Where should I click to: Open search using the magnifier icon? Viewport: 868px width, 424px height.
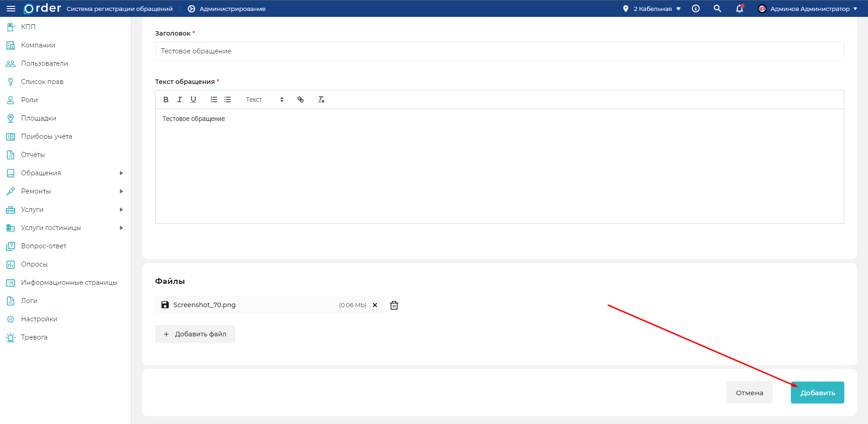click(x=717, y=9)
